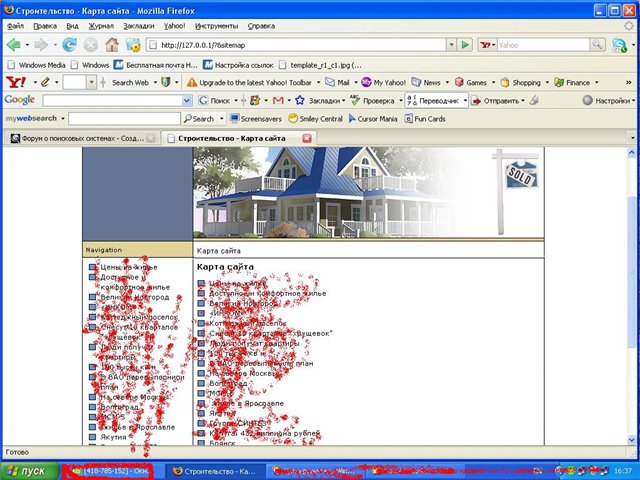Image resolution: width=640 pixels, height=480 pixels.
Task: Click Отправить send button
Action: click(494, 100)
